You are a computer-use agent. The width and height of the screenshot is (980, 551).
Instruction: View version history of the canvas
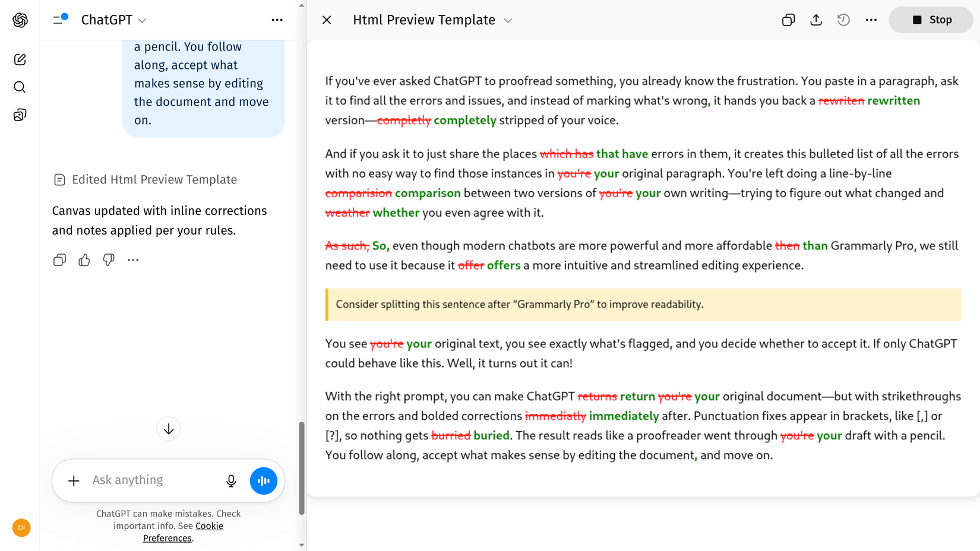(843, 20)
